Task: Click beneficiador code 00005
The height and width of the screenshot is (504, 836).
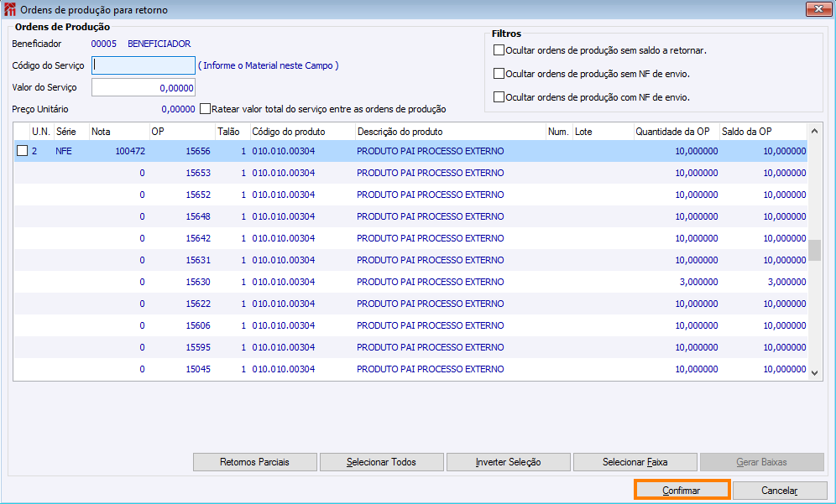Action: 103,44
